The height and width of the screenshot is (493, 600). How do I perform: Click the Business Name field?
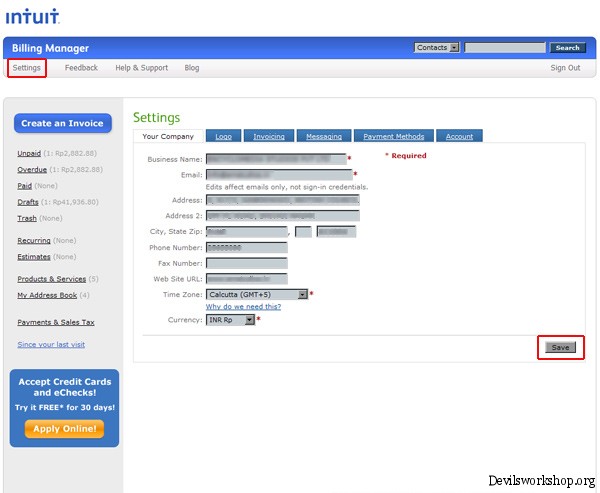click(276, 159)
